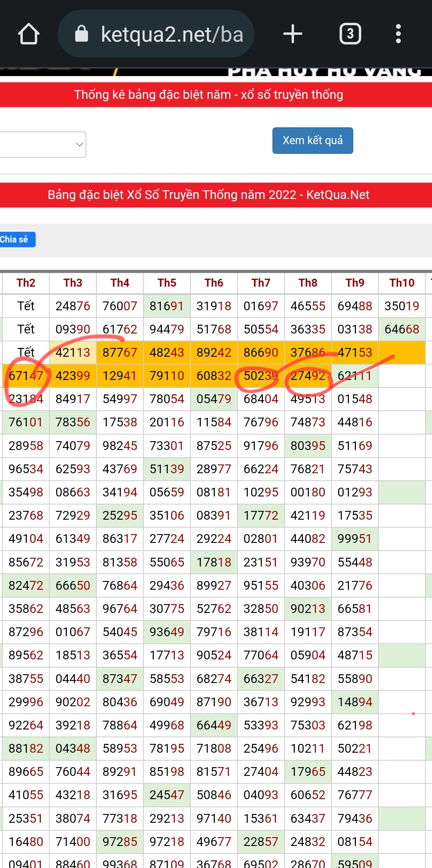Open the tab switcher showing 3 tabs
This screenshot has height=868, width=432.
350,34
